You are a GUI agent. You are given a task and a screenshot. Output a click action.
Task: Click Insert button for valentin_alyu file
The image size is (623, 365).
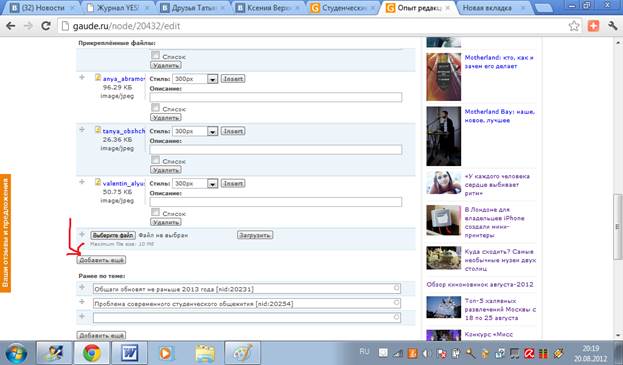[233, 183]
